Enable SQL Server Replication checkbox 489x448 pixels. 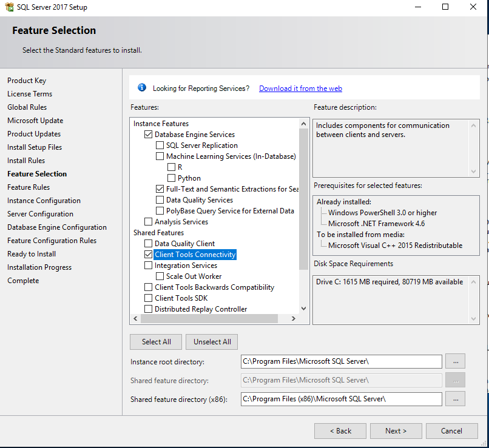click(x=160, y=145)
